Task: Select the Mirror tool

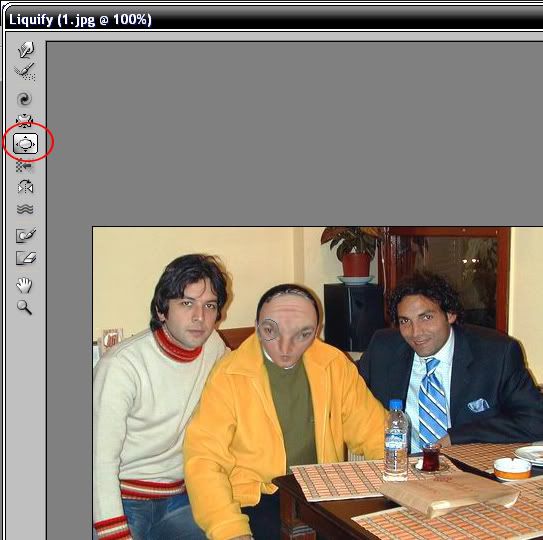Action: pos(25,187)
